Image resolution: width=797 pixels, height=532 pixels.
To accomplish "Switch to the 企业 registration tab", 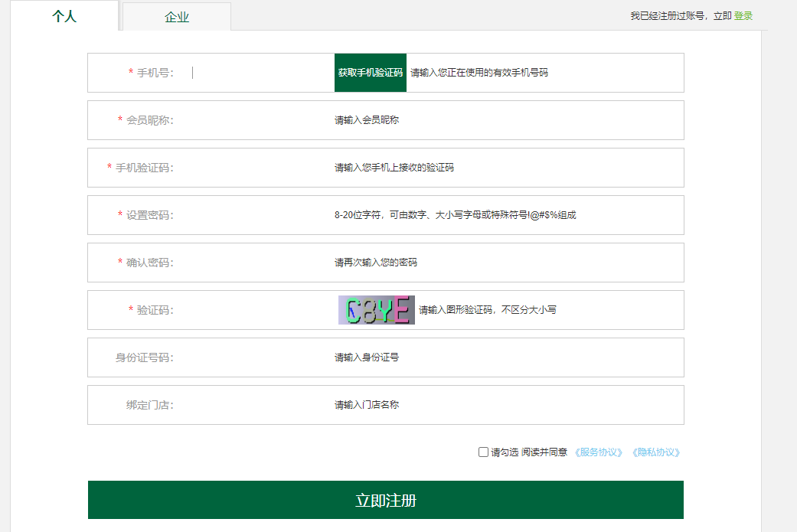I will pyautogui.click(x=177, y=17).
